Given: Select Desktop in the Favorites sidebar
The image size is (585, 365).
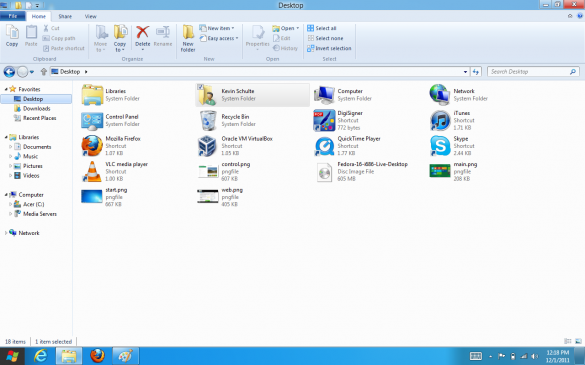Looking at the screenshot, I should click(36, 99).
